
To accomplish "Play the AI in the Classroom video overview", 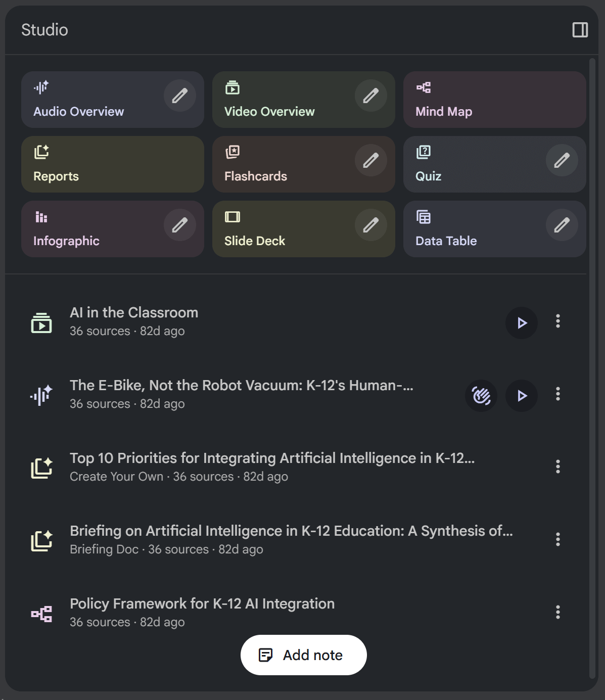I will [x=521, y=322].
